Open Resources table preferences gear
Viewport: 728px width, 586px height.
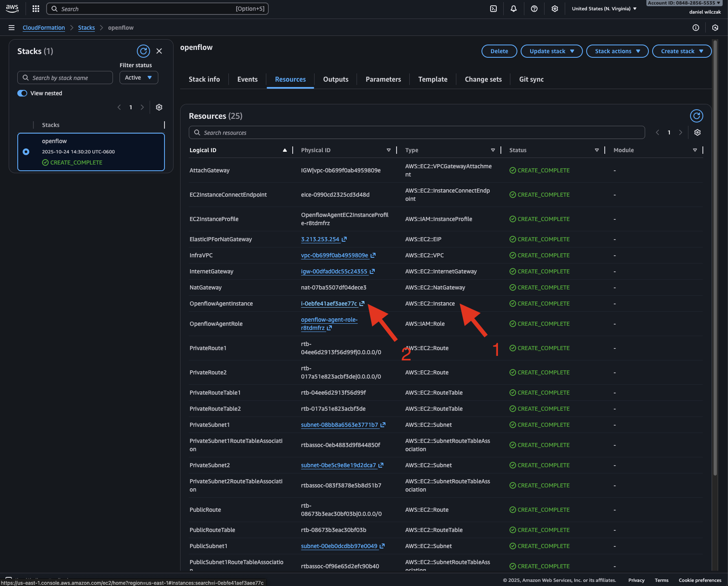[697, 132]
